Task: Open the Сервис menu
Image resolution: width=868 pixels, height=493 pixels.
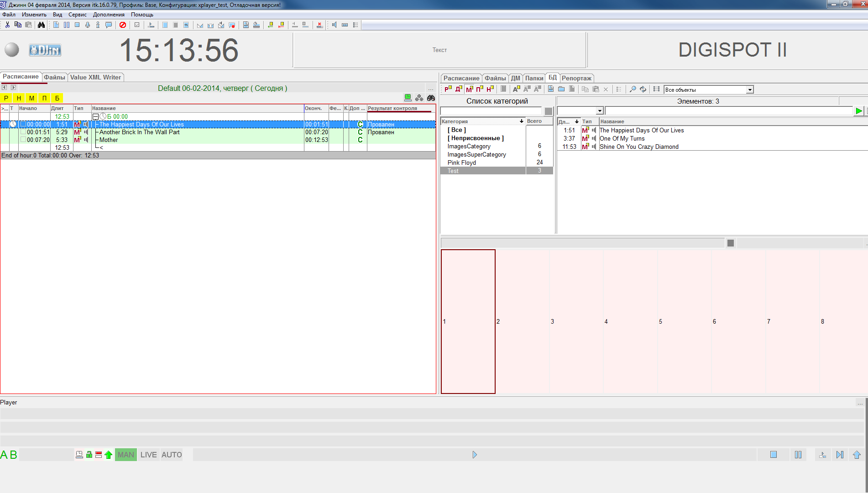Action: 78,15
